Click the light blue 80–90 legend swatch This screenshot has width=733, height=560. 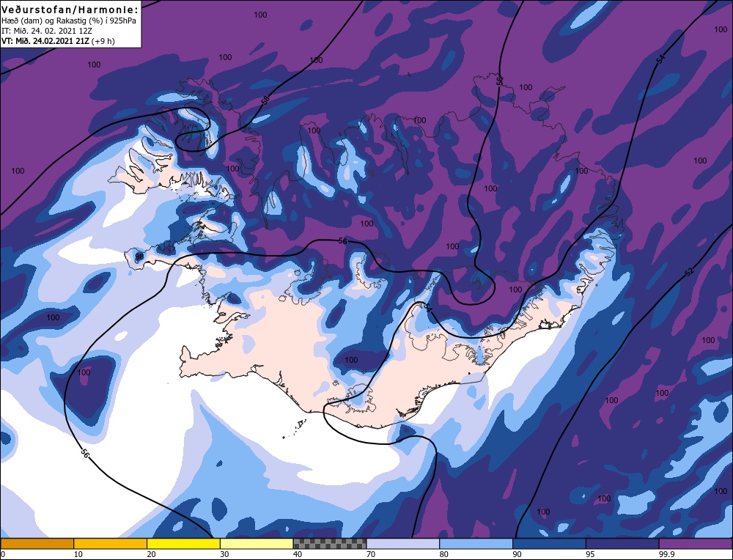476,544
